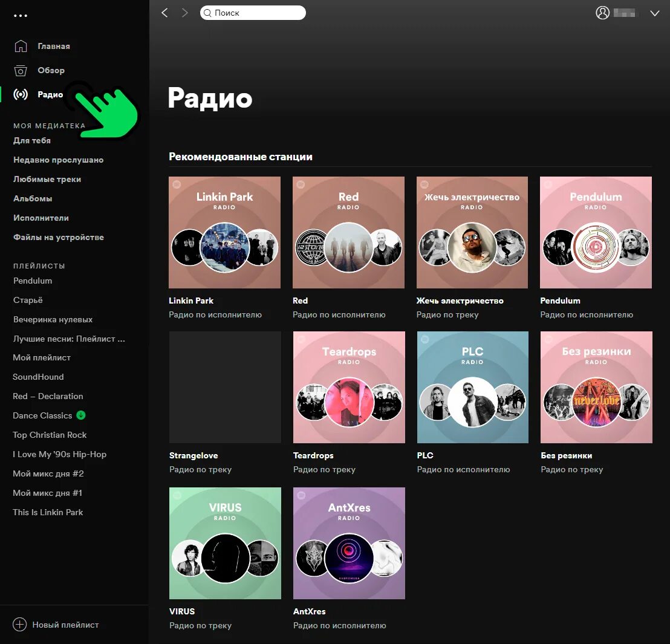Select Радио in the sidebar

point(50,94)
